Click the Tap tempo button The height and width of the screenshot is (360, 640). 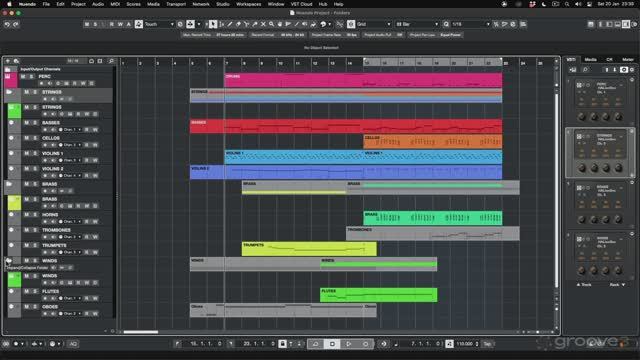coord(487,344)
